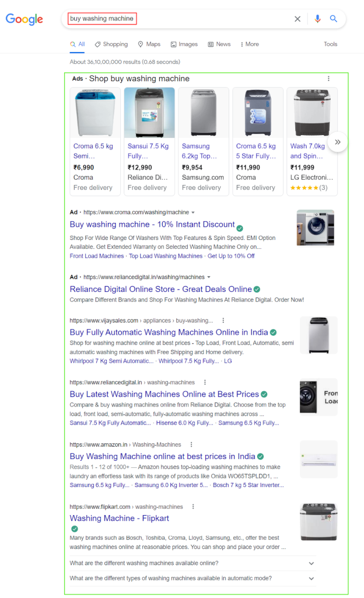This screenshot has width=364, height=598.
Task: Start voice search with the microphone icon
Action: tap(317, 19)
